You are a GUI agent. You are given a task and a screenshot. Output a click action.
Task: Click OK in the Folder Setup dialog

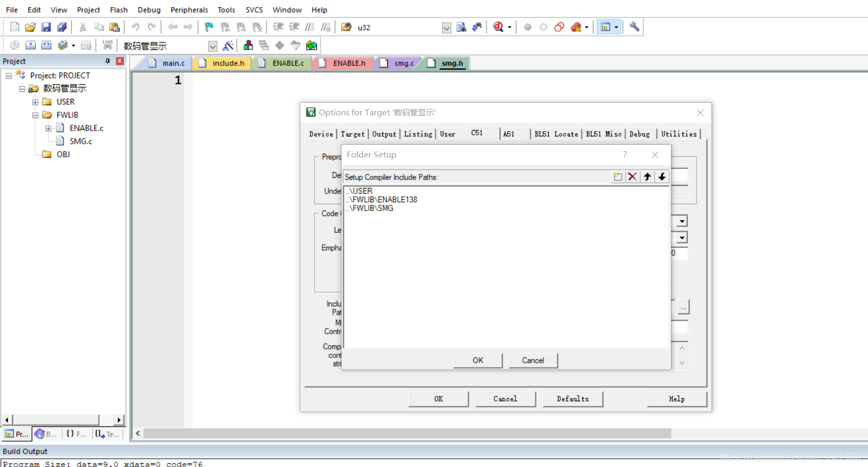[478, 360]
